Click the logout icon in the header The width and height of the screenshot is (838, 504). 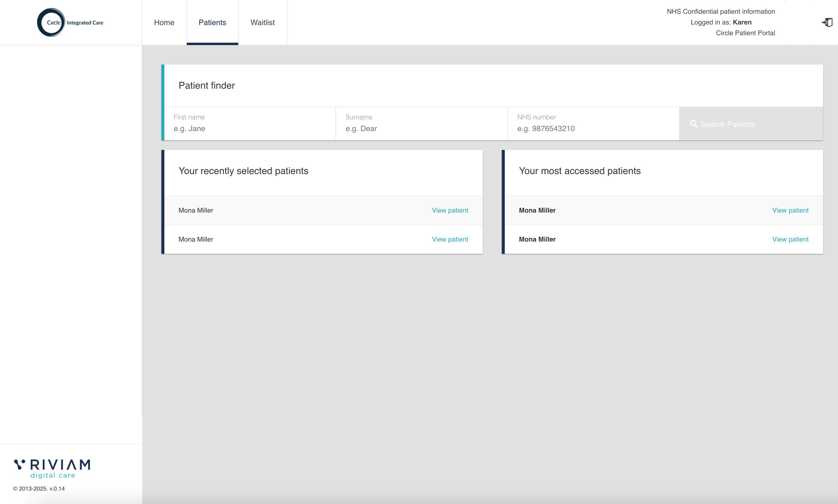pos(827,22)
